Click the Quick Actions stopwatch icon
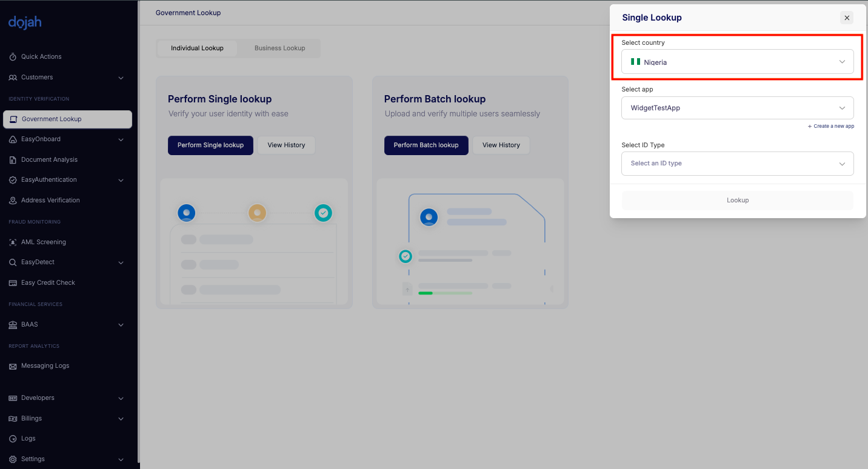868x469 pixels. click(x=13, y=57)
